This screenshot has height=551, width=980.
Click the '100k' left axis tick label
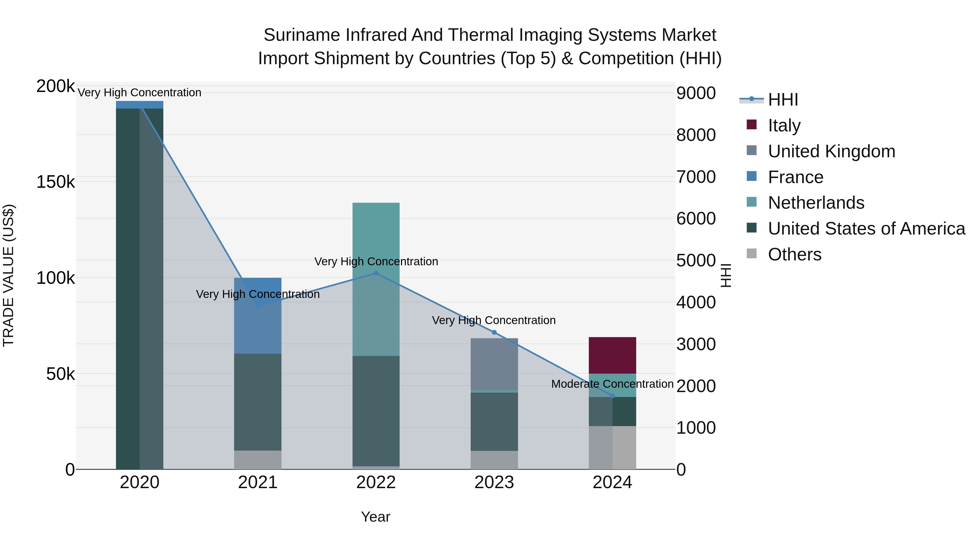coord(56,278)
